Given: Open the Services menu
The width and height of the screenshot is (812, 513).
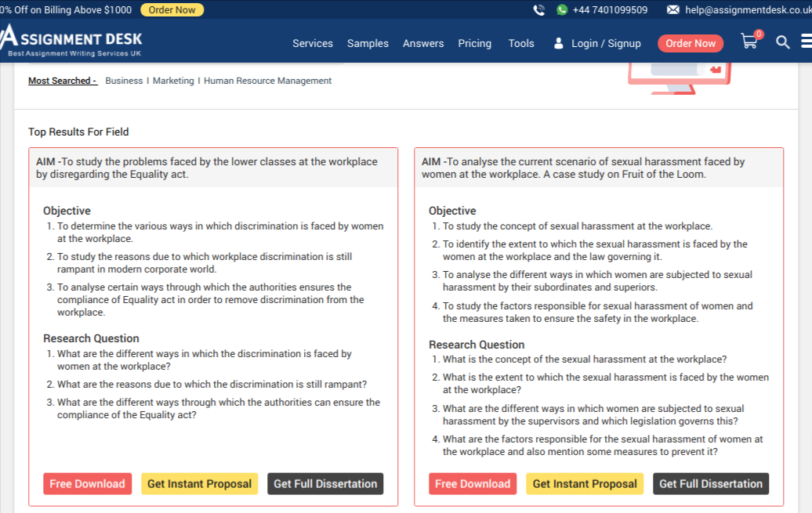Looking at the screenshot, I should (x=312, y=44).
